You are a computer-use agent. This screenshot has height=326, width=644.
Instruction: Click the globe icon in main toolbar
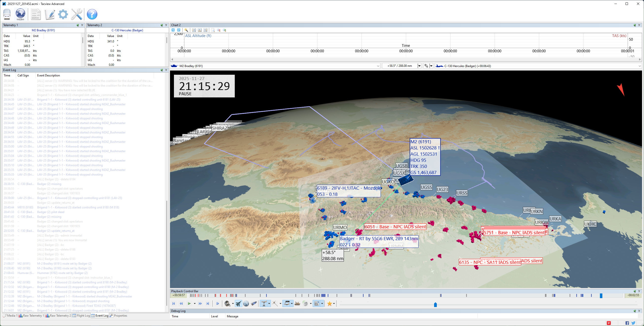[x=20, y=14]
